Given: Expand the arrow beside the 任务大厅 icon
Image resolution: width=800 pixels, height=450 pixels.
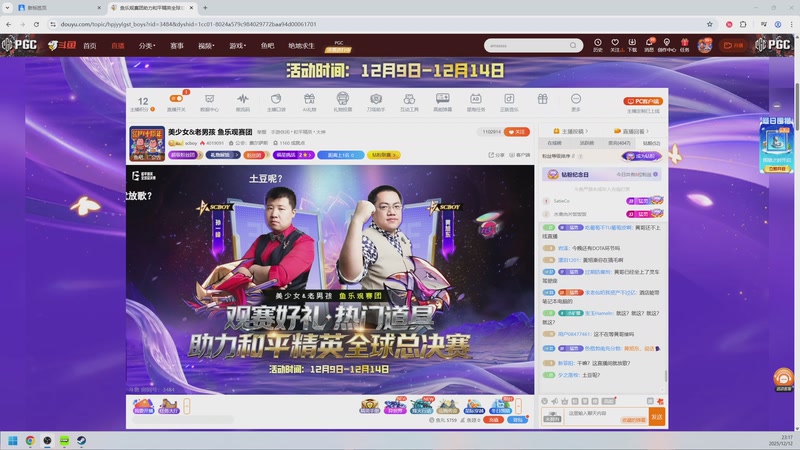Looking at the screenshot, I should 187,406.
